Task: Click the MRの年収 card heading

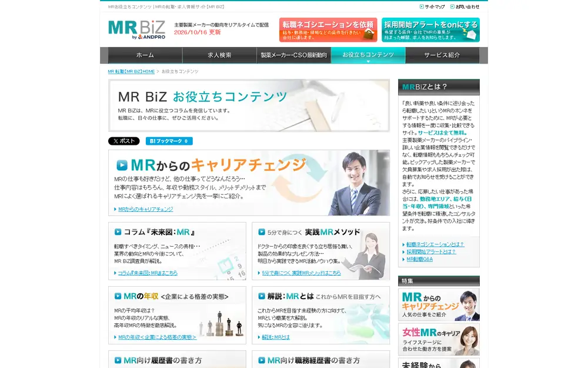Action: pos(176,296)
